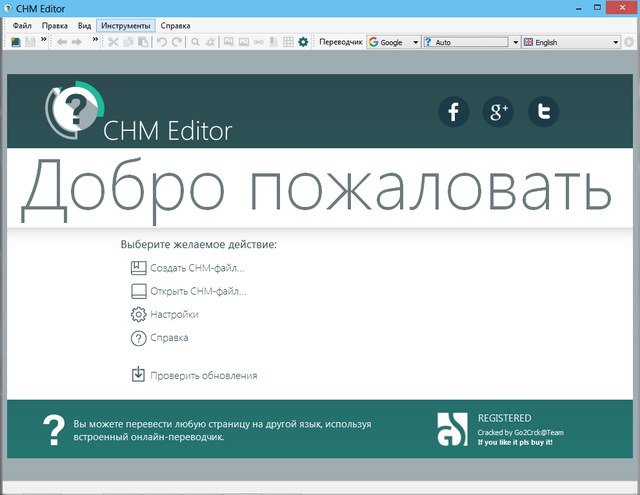Click the settings gear icon in the toolbar
The image size is (640, 495).
[x=303, y=42]
